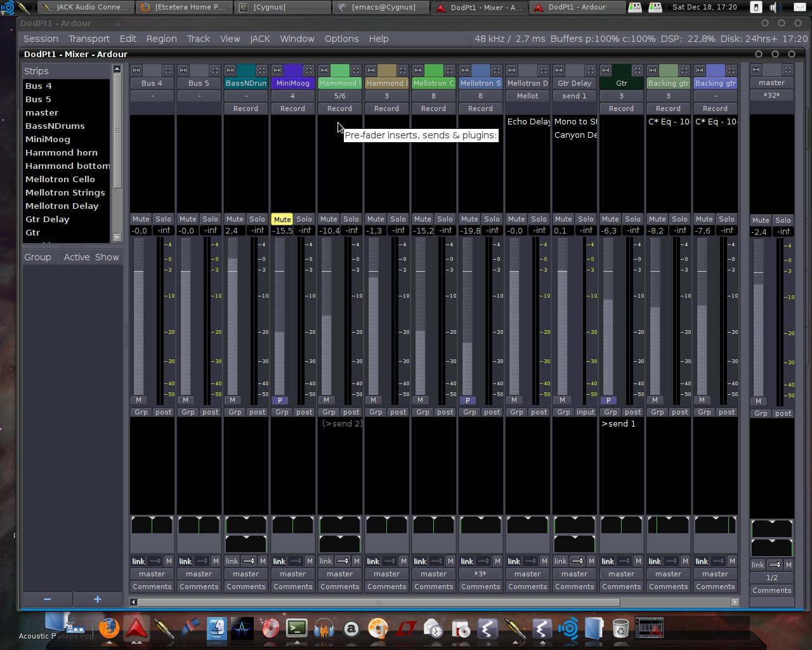
Task: Hide the BassNDrums strip via its X icon
Action: (261, 70)
